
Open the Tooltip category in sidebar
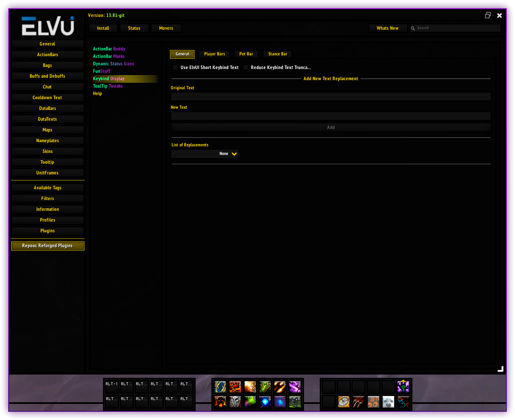(x=48, y=162)
